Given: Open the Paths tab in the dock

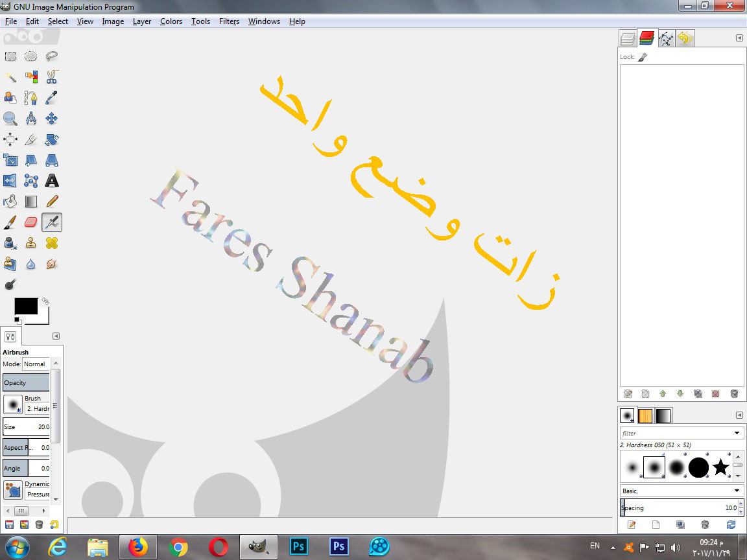Looking at the screenshot, I should tap(666, 38).
